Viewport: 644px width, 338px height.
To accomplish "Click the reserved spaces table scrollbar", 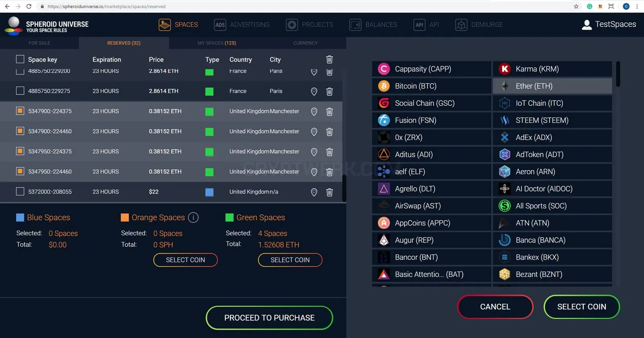I will click(344, 188).
